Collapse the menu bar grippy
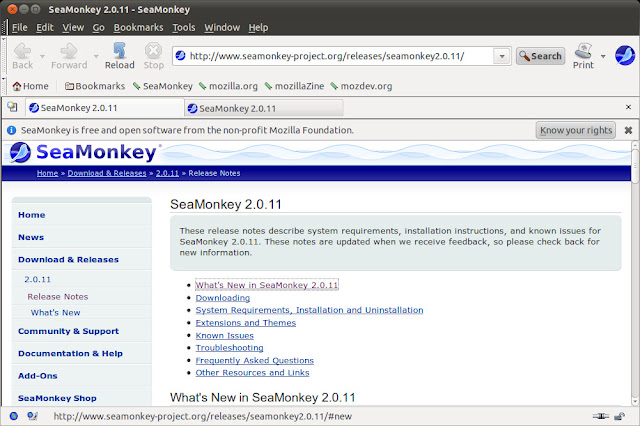This screenshot has height=426, width=640. (4, 27)
